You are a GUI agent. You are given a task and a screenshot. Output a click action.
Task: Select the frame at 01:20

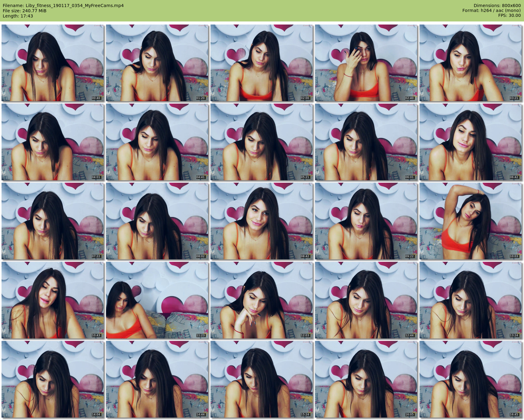157,63
